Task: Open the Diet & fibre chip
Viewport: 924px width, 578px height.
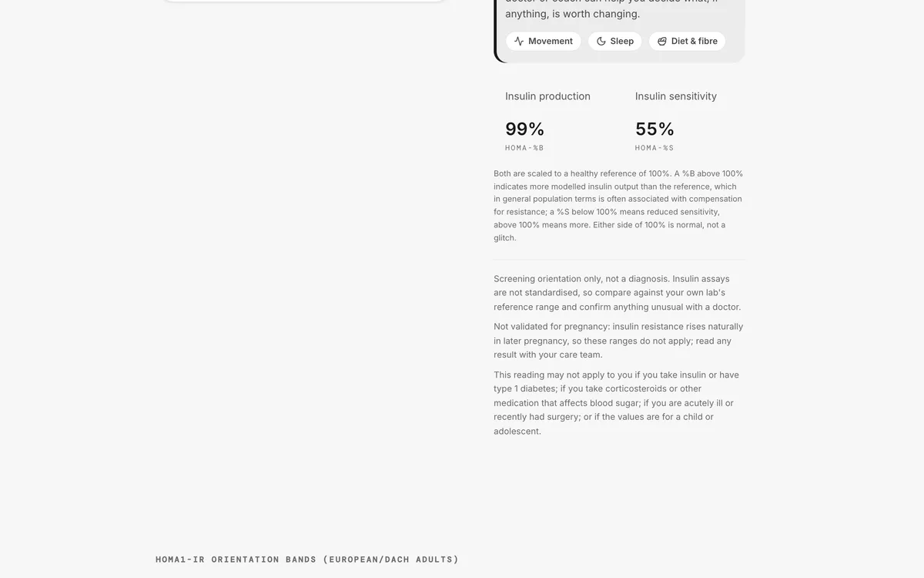Action: [687, 42]
